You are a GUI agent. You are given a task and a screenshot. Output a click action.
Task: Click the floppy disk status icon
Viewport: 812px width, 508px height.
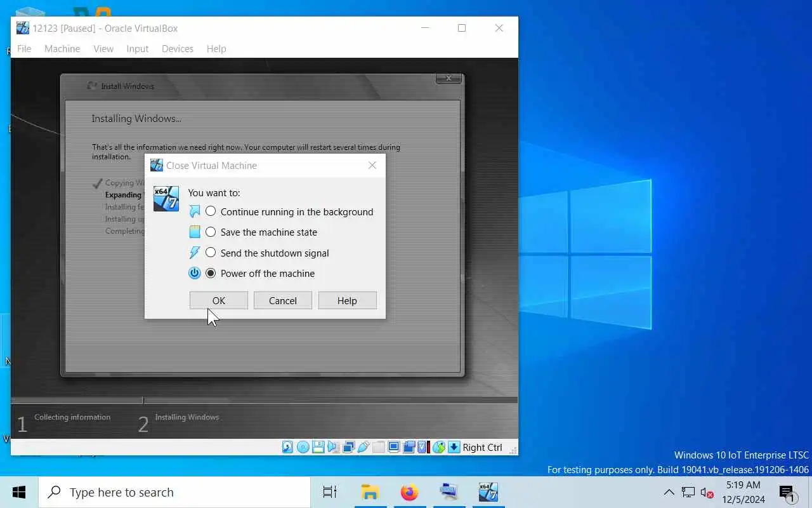click(318, 447)
